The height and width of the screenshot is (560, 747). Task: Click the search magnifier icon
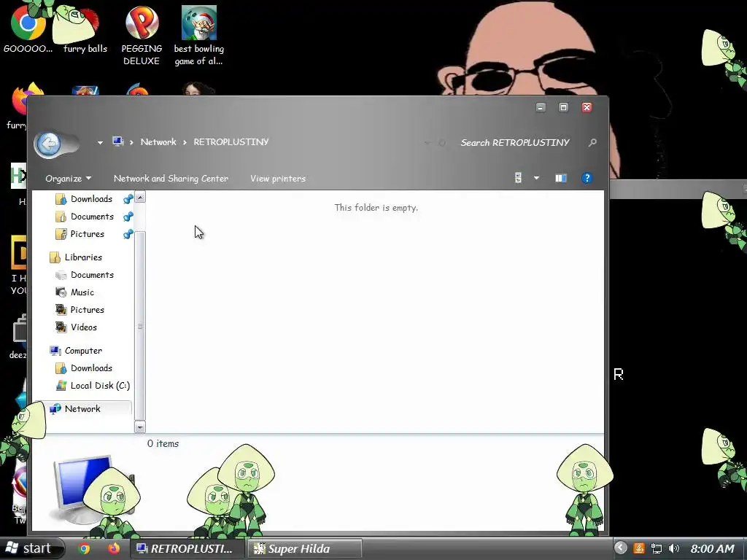click(x=592, y=142)
